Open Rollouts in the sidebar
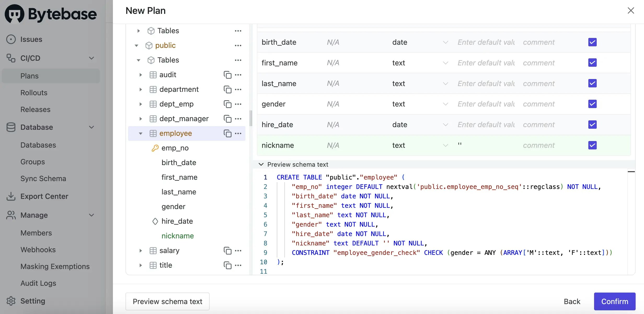 coord(34,93)
